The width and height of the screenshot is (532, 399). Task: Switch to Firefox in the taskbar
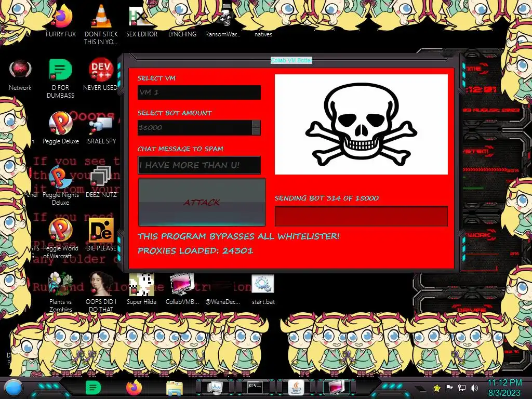tap(134, 388)
